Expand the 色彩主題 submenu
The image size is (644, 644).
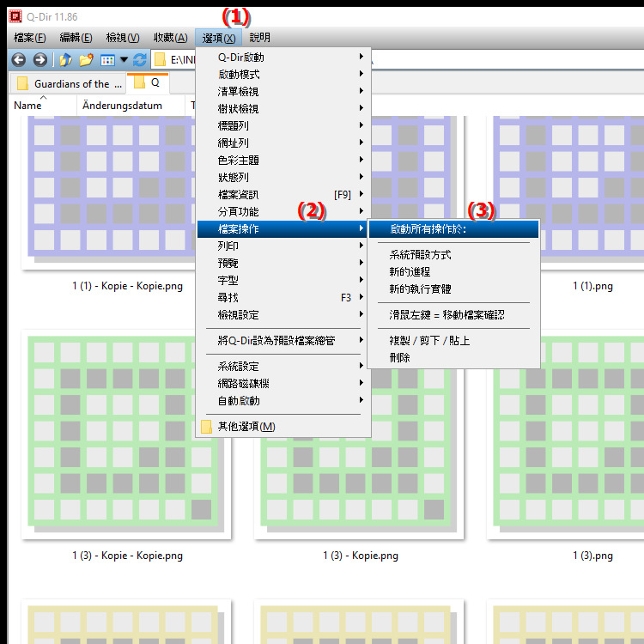click(284, 161)
